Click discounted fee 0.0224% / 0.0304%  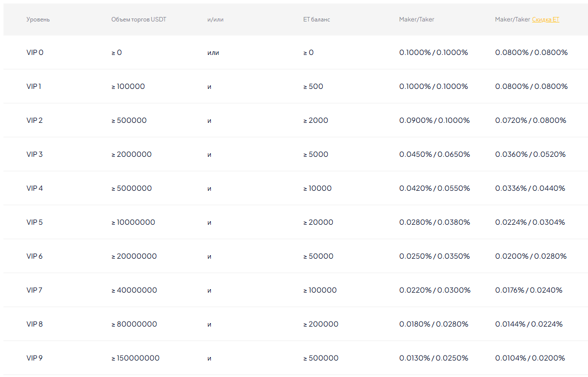pos(530,222)
